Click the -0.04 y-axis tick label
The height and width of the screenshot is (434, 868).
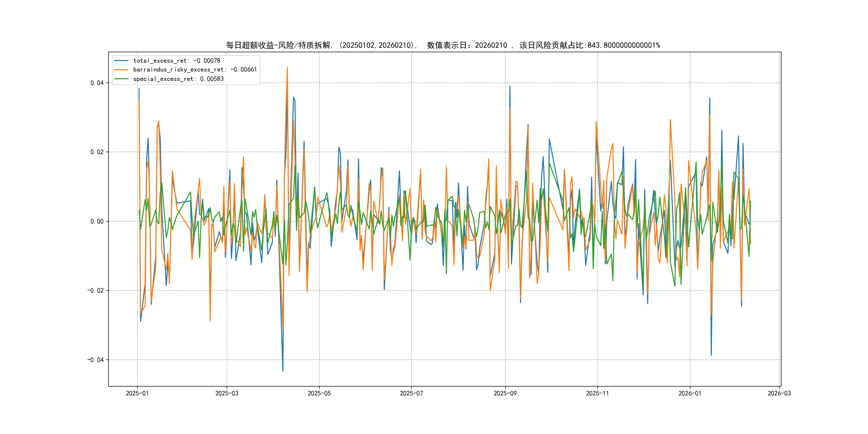click(95, 360)
